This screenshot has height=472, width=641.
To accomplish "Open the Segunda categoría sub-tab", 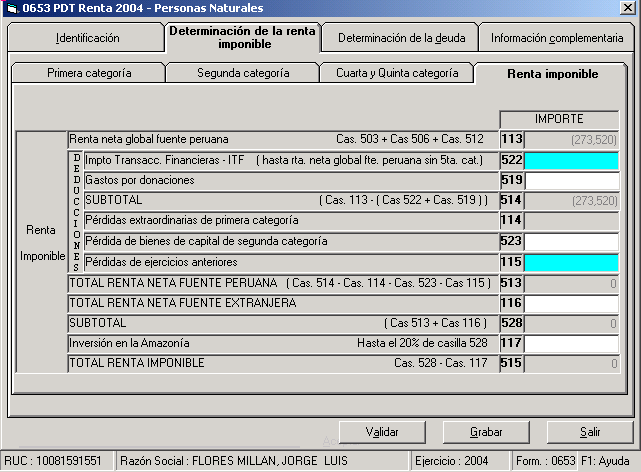I will coord(243,73).
